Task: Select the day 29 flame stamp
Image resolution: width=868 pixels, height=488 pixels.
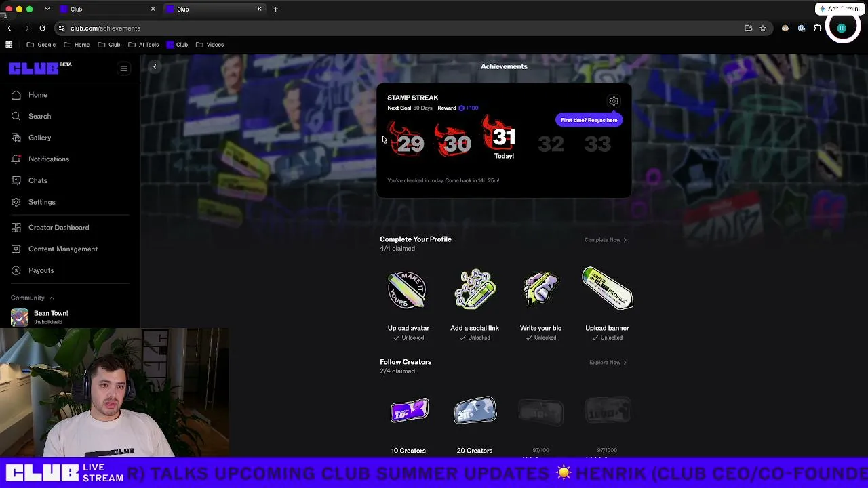Action: pyautogui.click(x=407, y=140)
